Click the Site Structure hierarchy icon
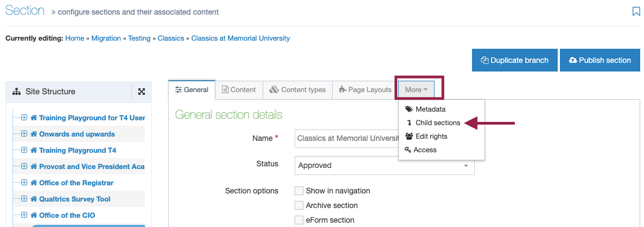Viewport: 644px width, 227px height. (x=17, y=92)
